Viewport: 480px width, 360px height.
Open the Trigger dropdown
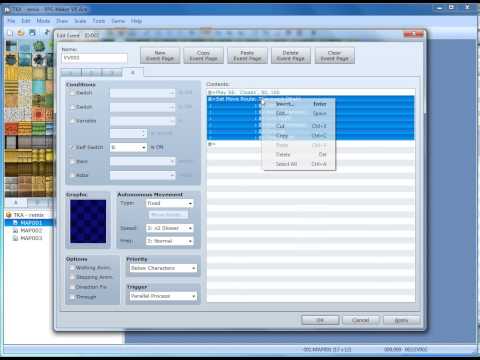point(163,296)
